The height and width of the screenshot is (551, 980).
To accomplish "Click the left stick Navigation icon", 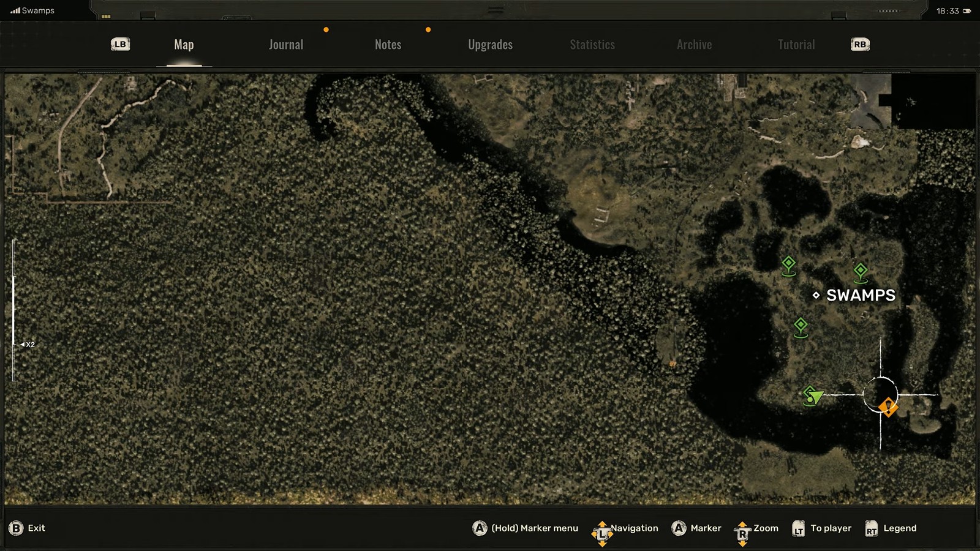I will click(602, 534).
